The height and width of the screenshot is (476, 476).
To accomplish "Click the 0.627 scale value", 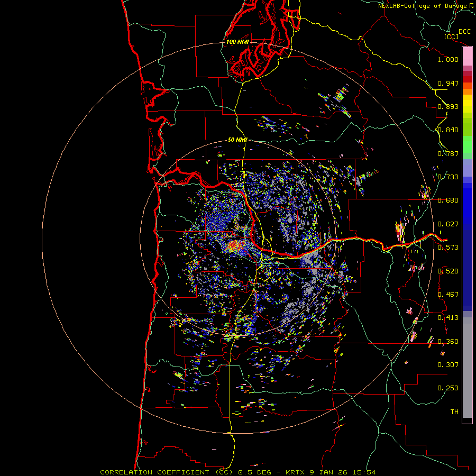I will [448, 224].
